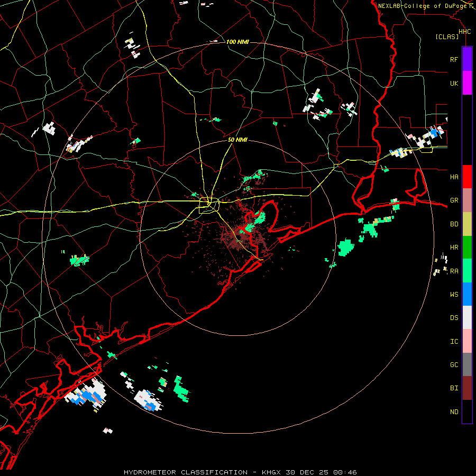Pick the RA light green legend swatch
Screen dimensions: 476x476
467,271
